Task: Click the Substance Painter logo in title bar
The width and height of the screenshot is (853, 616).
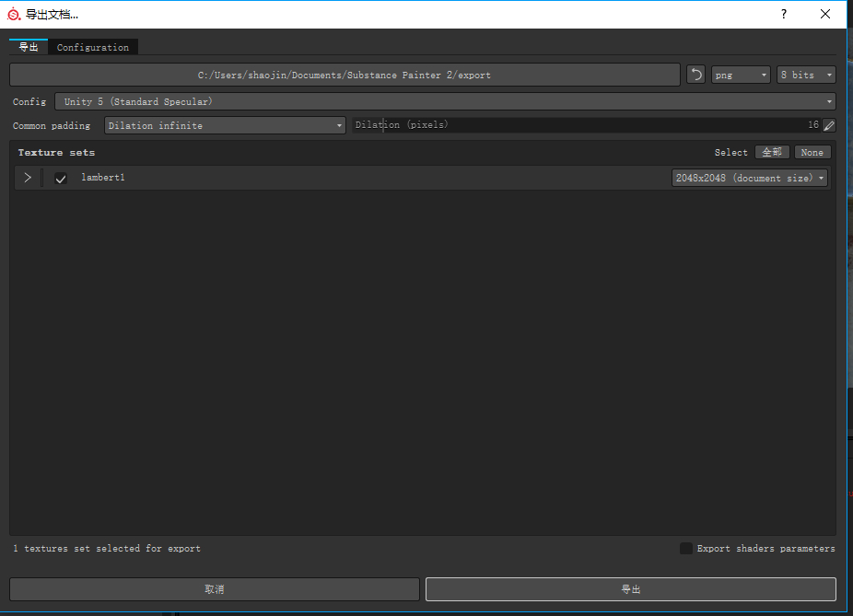Action: pyautogui.click(x=14, y=14)
